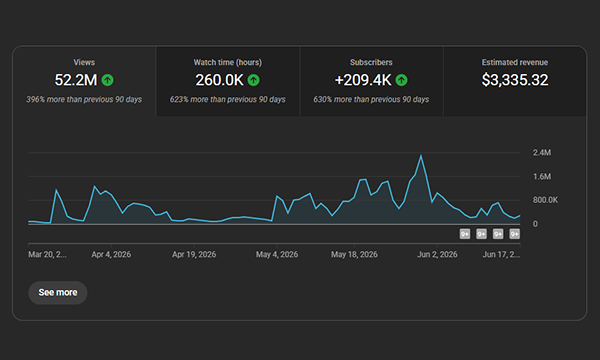Click the green up arrow beside +209.4K
The image size is (600, 360).
click(401, 80)
